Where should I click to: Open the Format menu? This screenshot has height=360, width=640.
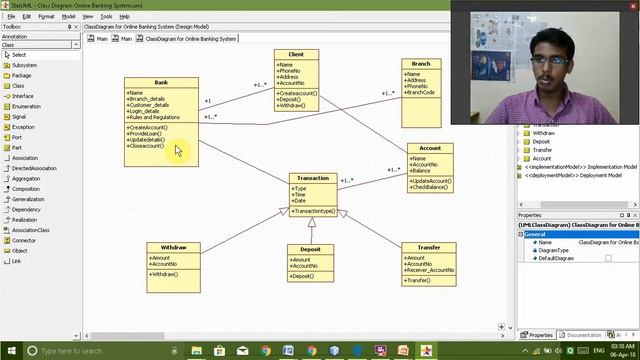46,17
